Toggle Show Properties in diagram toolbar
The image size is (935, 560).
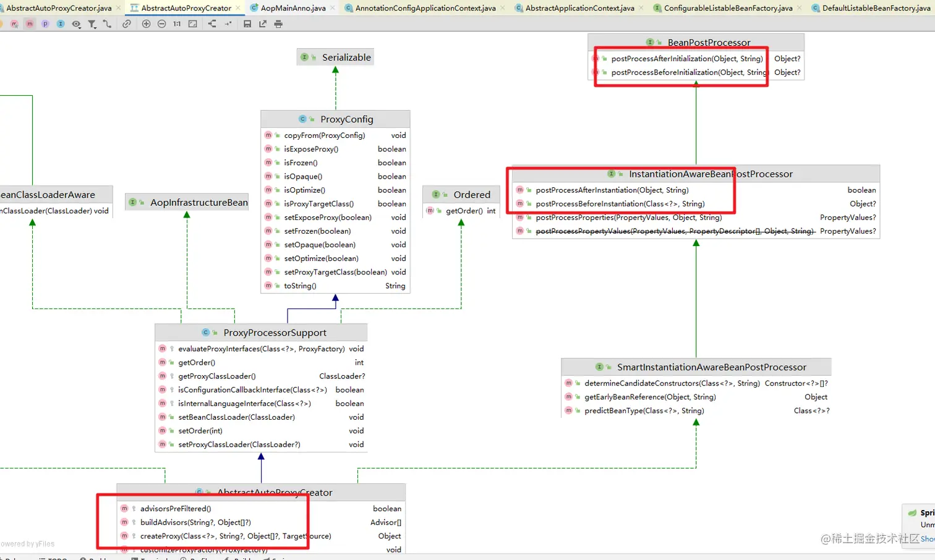pyautogui.click(x=45, y=24)
